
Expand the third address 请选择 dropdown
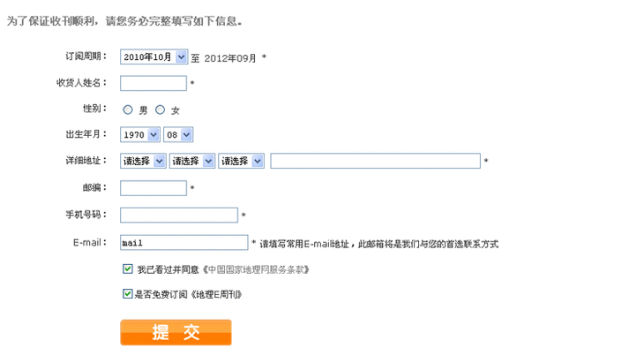click(242, 161)
